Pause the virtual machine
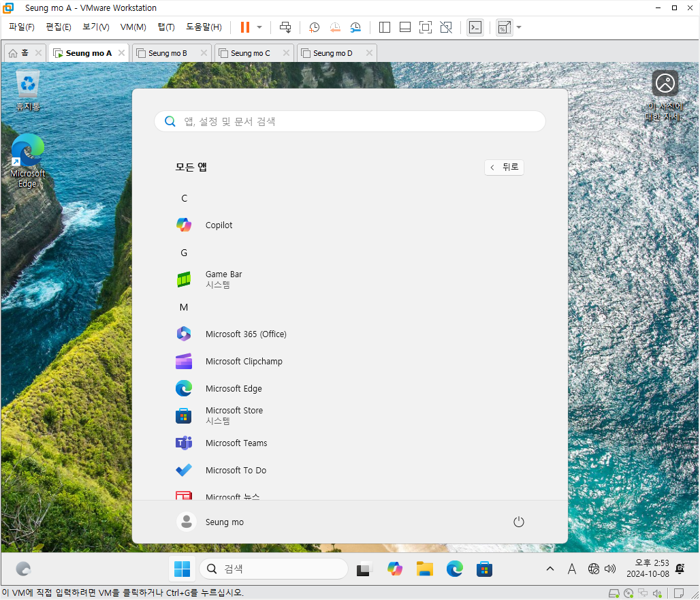The image size is (700, 600). pyautogui.click(x=244, y=27)
